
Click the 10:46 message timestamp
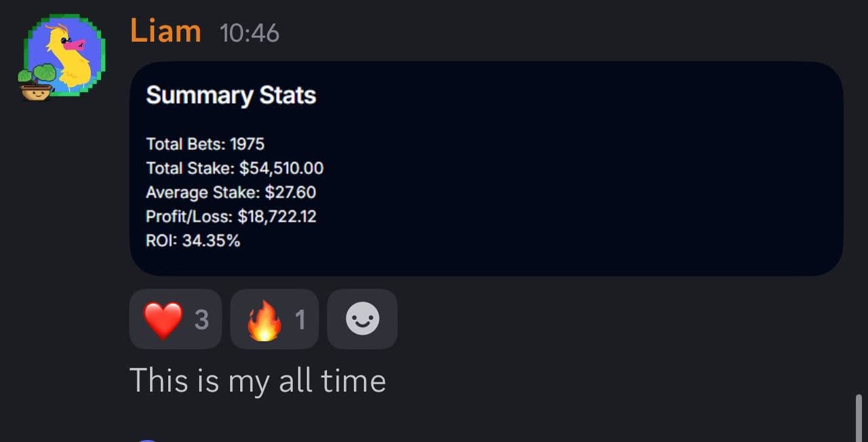click(x=250, y=33)
